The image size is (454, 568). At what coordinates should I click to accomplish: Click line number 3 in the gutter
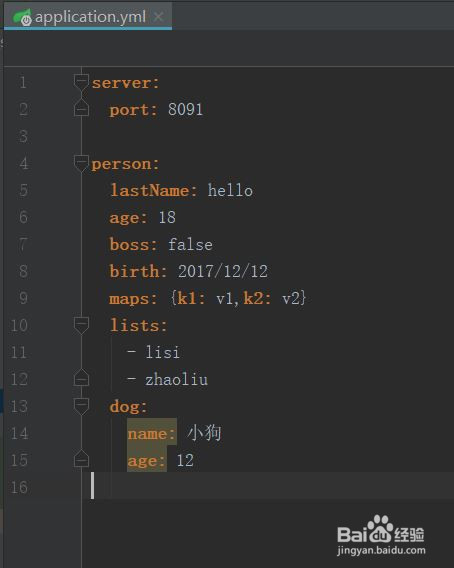tap(24, 137)
